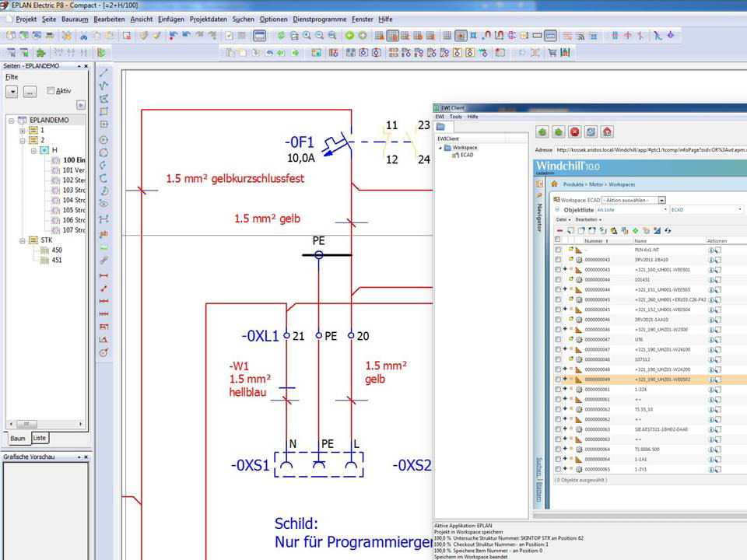Go to home page in EWI Client browser
Image resolution: width=747 pixels, height=560 pixels.
click(607, 132)
